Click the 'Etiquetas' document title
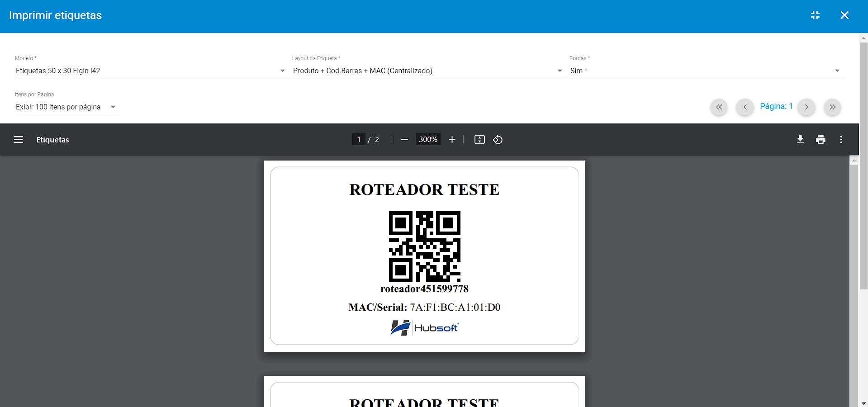The height and width of the screenshot is (407, 868). [52, 140]
